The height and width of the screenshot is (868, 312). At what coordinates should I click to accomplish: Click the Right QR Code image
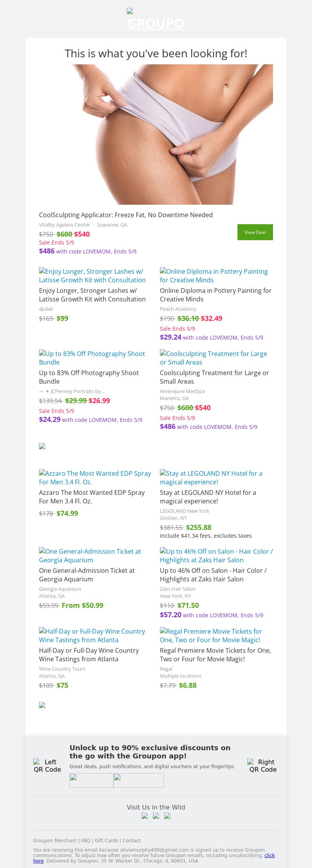point(262,765)
